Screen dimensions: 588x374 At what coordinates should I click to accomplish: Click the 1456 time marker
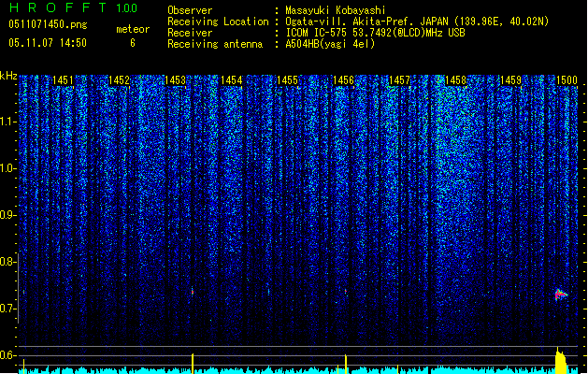click(343, 79)
